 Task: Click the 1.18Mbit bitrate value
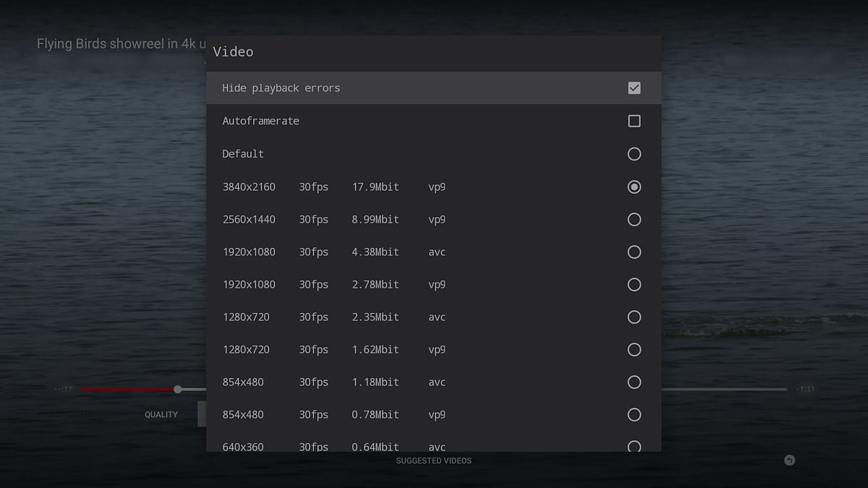375,382
